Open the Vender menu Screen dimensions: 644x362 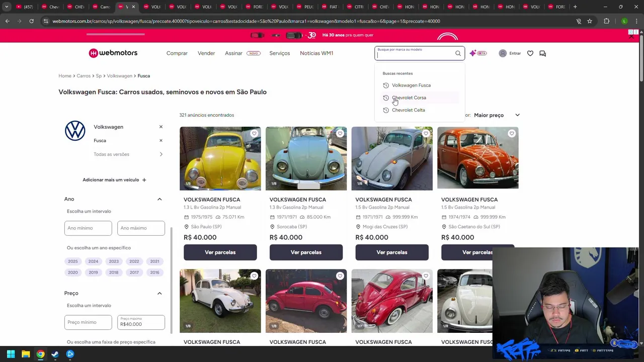pos(206,53)
